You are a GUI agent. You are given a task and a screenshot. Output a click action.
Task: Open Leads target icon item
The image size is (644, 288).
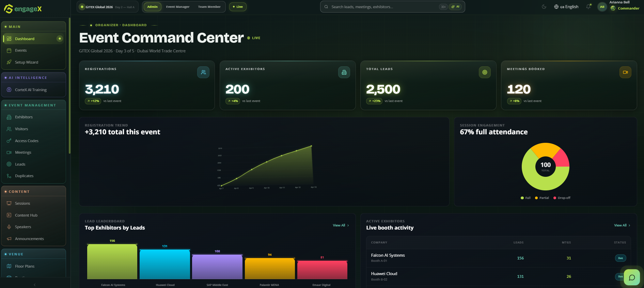tap(33, 164)
